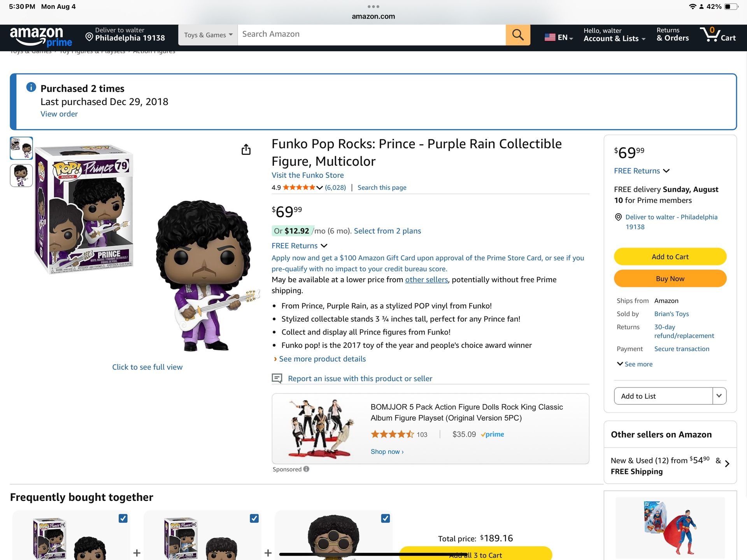Go to Amazon Prime home logo
747x560 pixels.
click(x=40, y=37)
